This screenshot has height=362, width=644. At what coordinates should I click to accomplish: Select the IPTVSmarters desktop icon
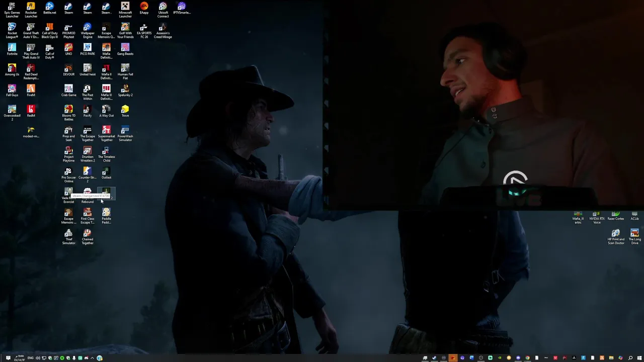coord(182,9)
